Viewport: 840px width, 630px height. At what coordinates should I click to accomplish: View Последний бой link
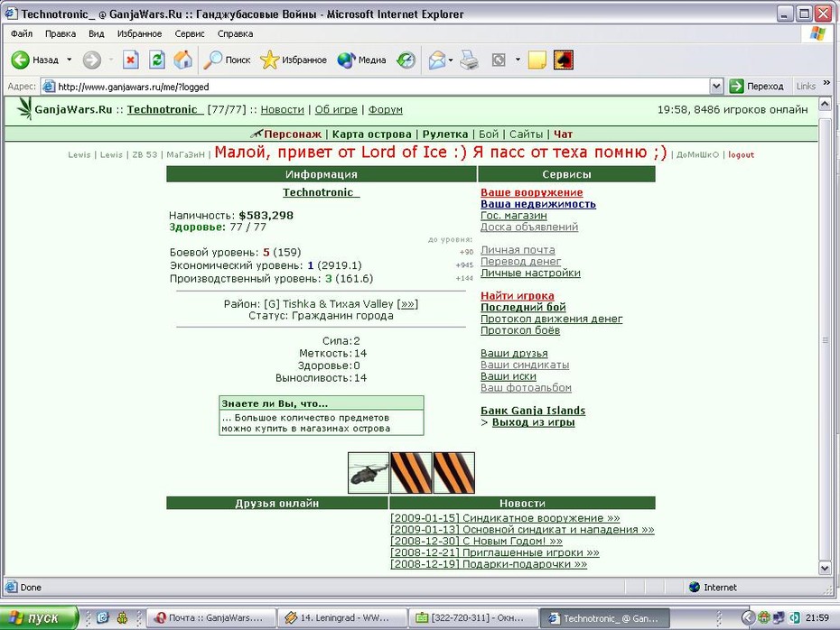[523, 307]
